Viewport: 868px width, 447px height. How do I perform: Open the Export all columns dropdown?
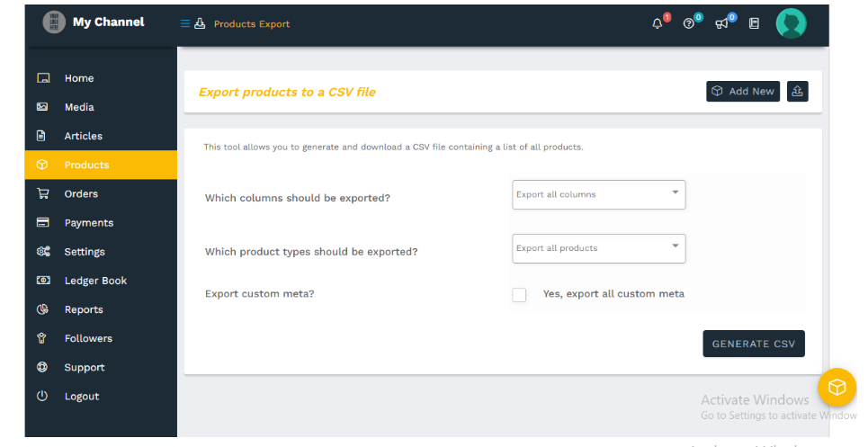click(598, 195)
